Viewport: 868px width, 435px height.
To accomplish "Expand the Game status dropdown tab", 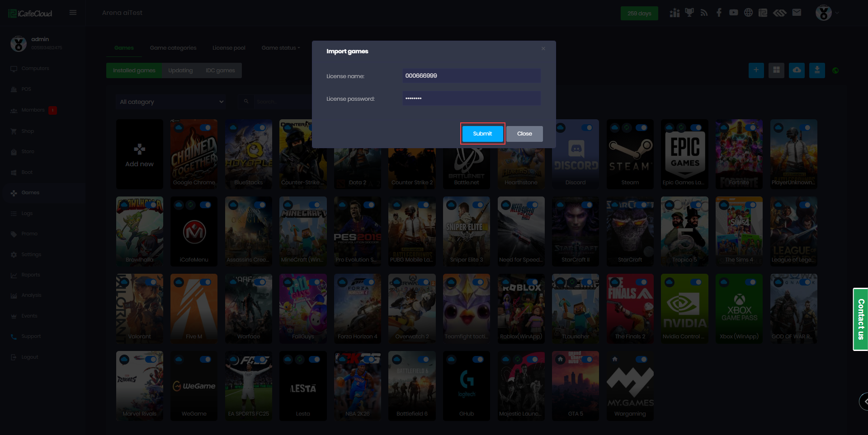I will [x=281, y=48].
